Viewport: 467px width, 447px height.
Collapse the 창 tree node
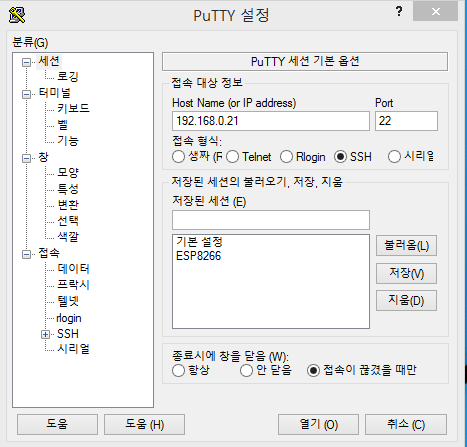[x=26, y=158]
